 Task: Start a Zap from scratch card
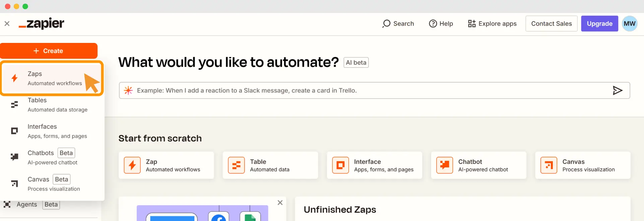[166, 165]
